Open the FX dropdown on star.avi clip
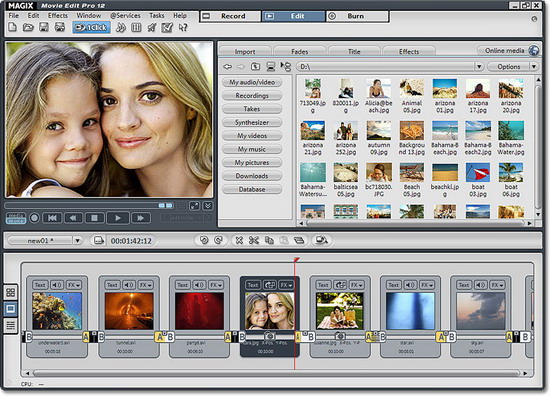This screenshot has width=550, height=396. coord(427,285)
